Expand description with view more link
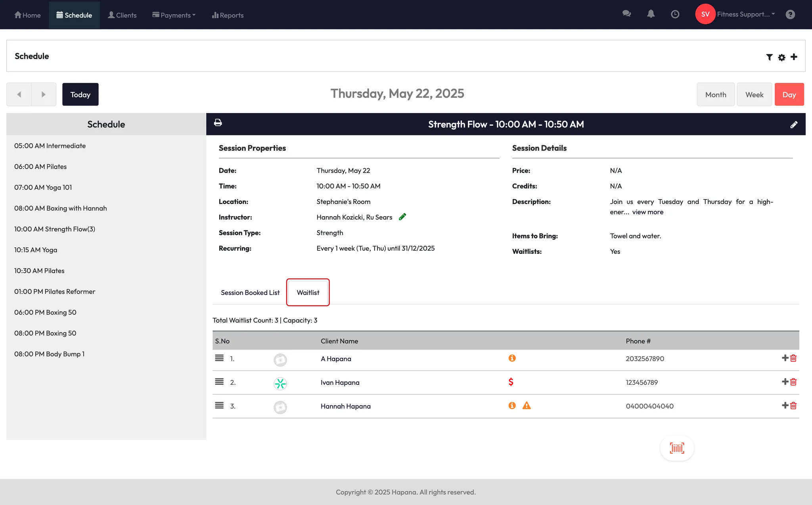The width and height of the screenshot is (812, 505). pos(647,212)
